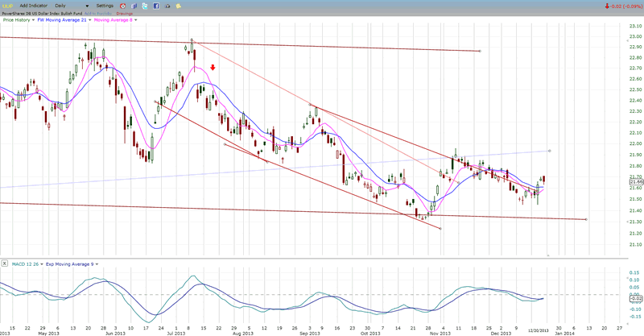Viewport: 644px width, 336px height.
Task: Share chart via Twitter icon
Action: tap(144, 6)
